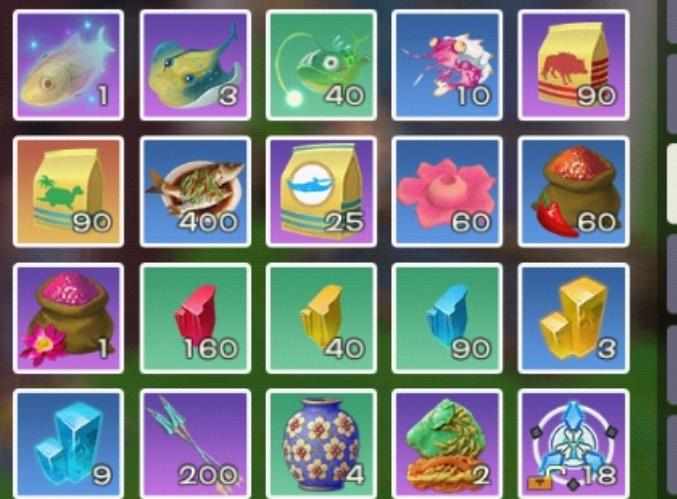Choose the jade horse head carving
The height and width of the screenshot is (499, 677).
447,444
